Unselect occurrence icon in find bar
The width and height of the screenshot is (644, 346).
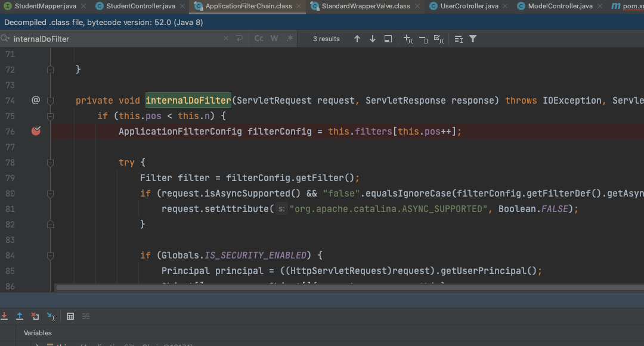[x=423, y=39]
